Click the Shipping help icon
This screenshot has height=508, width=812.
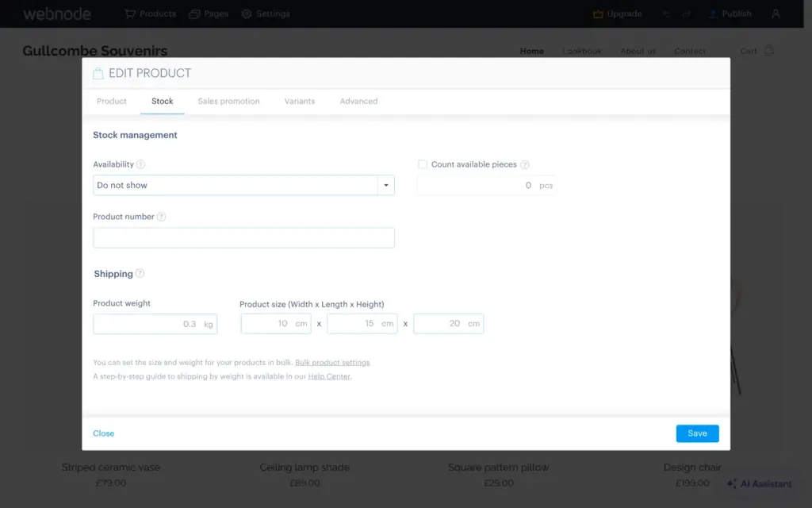(140, 273)
